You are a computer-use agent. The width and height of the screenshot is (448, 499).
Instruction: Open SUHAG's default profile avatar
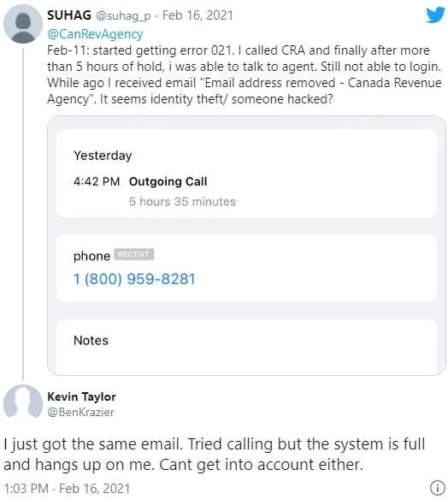[22, 24]
